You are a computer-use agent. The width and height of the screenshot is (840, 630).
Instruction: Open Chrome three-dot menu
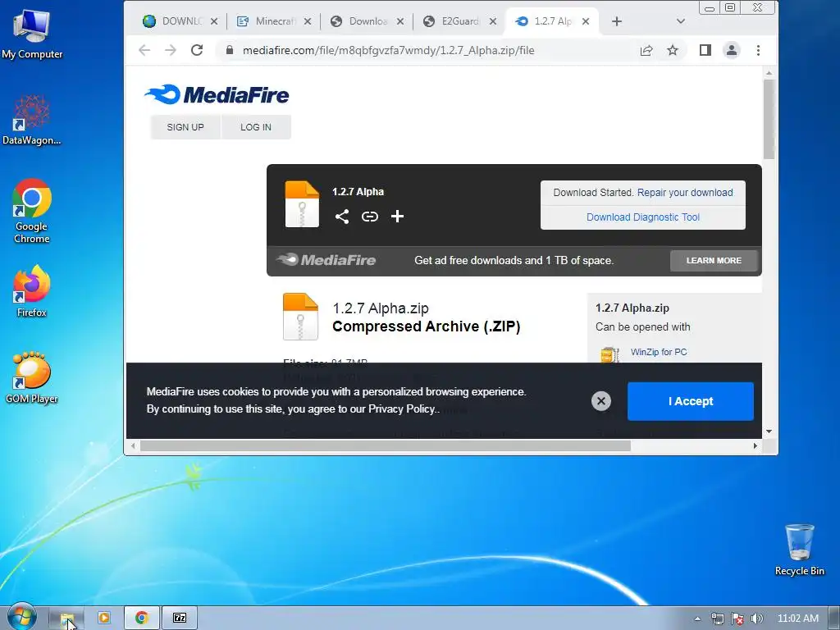click(x=758, y=50)
